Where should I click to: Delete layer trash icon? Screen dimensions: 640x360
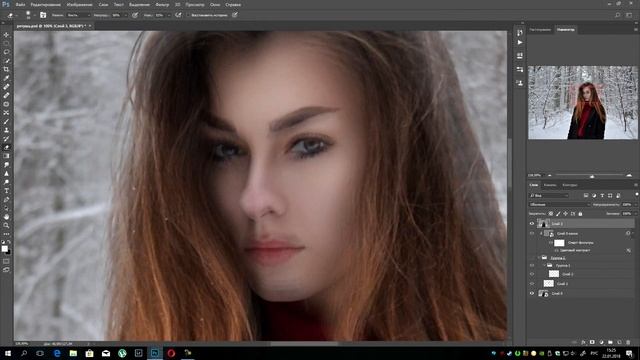point(628,342)
